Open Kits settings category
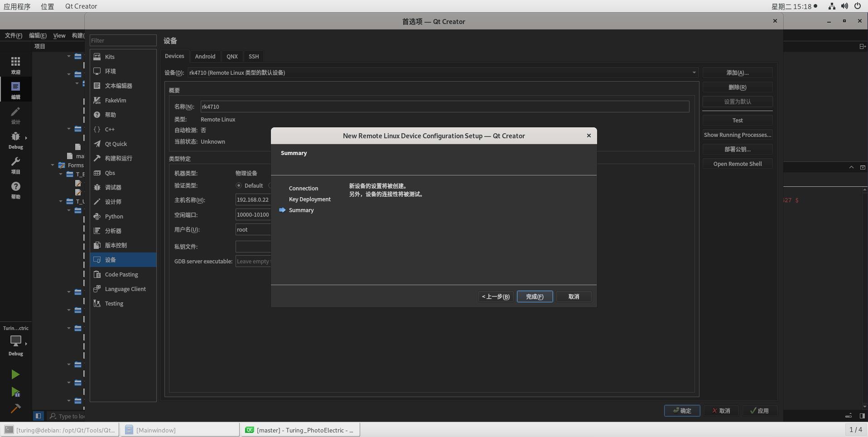868x437 pixels. [123, 57]
